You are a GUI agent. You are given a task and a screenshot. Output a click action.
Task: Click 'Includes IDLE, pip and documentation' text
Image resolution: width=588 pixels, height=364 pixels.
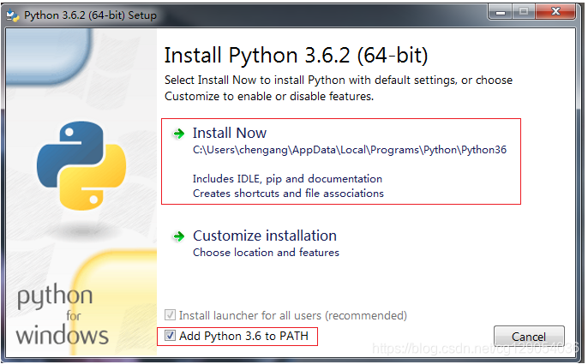287,179
